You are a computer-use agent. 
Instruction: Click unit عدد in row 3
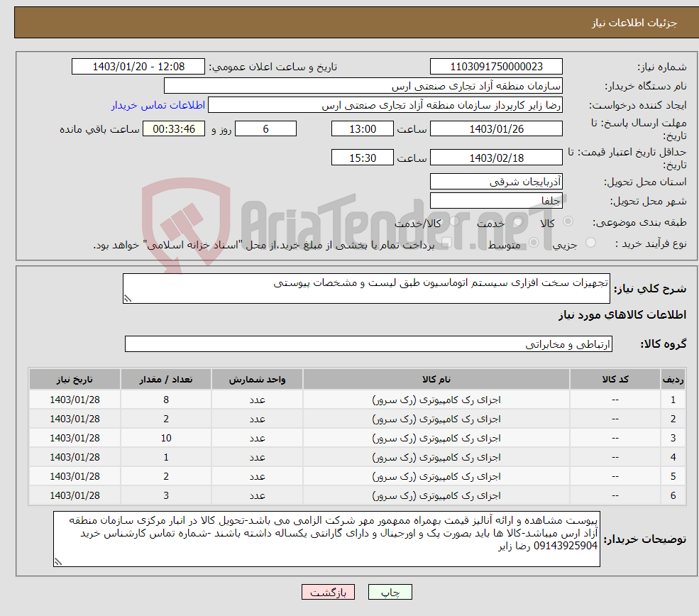coord(257,438)
